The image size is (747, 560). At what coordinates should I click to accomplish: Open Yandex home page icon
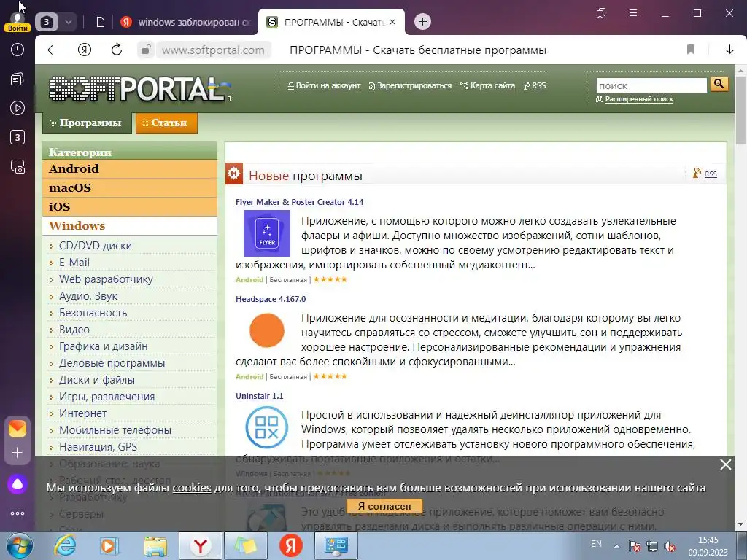coord(85,50)
